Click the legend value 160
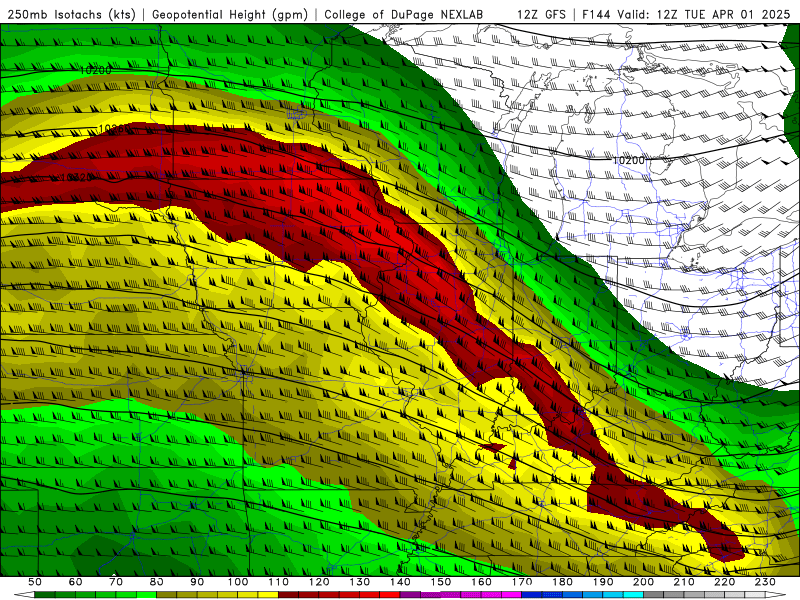The height and width of the screenshot is (600, 800). tap(481, 582)
